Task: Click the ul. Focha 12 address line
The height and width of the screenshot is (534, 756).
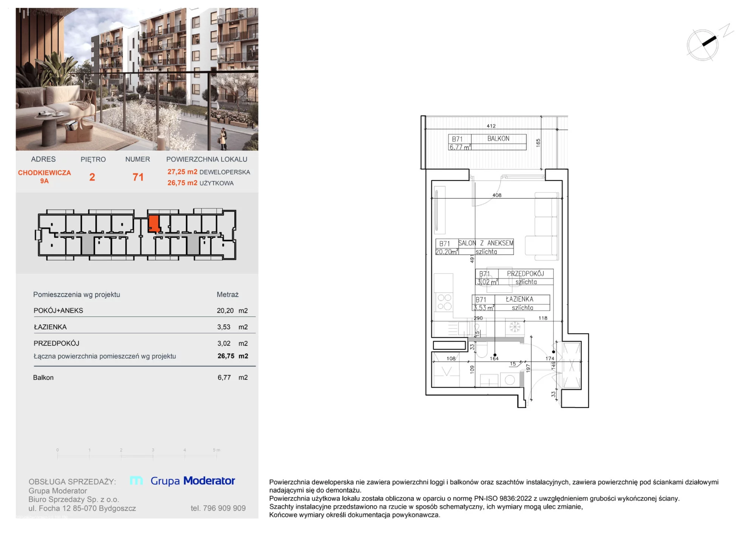Action: (82, 508)
